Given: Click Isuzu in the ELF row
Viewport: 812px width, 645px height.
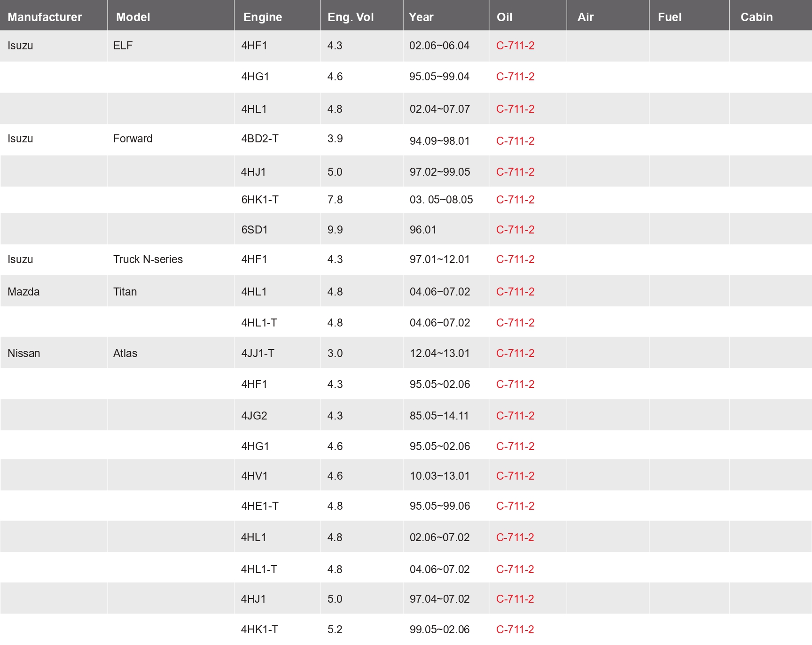Looking at the screenshot, I should 20,46.
